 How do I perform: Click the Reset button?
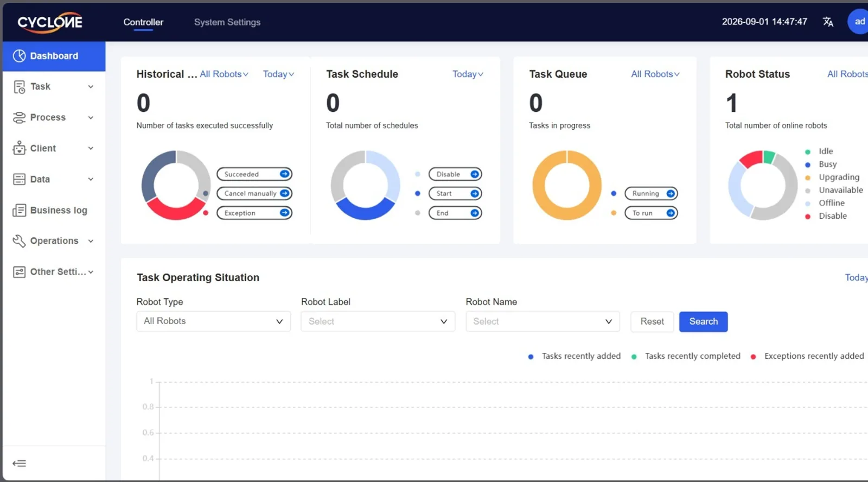pyautogui.click(x=652, y=321)
